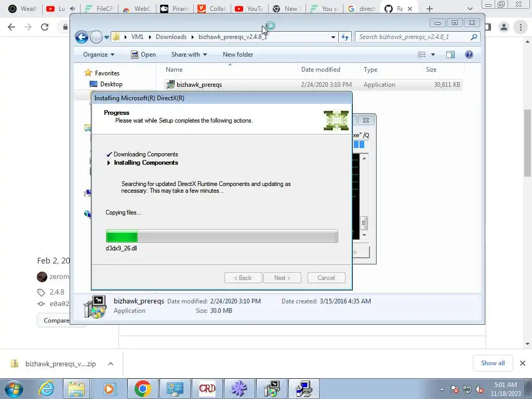Reload the Chrome page

coord(45,27)
